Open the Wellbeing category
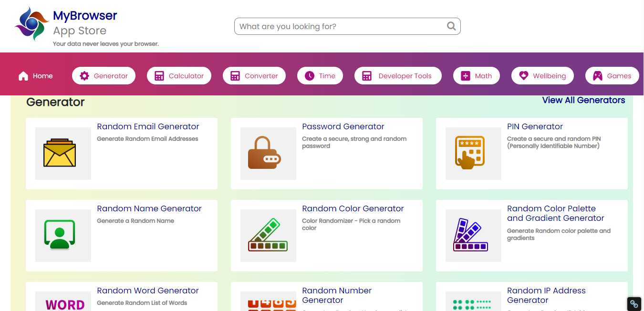The height and width of the screenshot is (311, 644). 542,76
